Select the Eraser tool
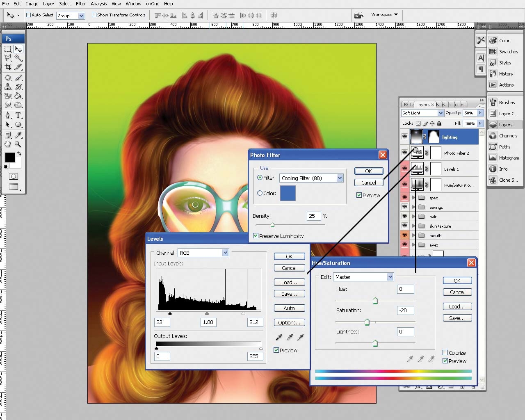This screenshot has height=420, width=525. pos(8,96)
